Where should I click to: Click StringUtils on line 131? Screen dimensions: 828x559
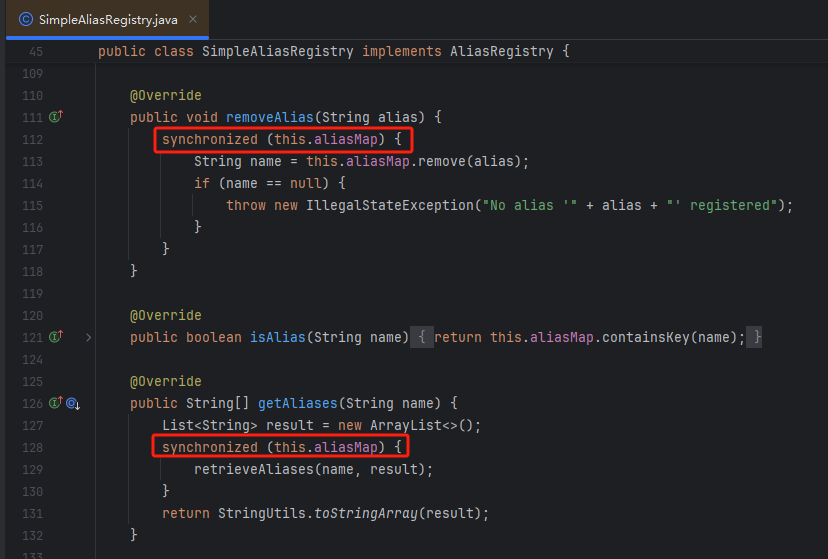pos(262,513)
